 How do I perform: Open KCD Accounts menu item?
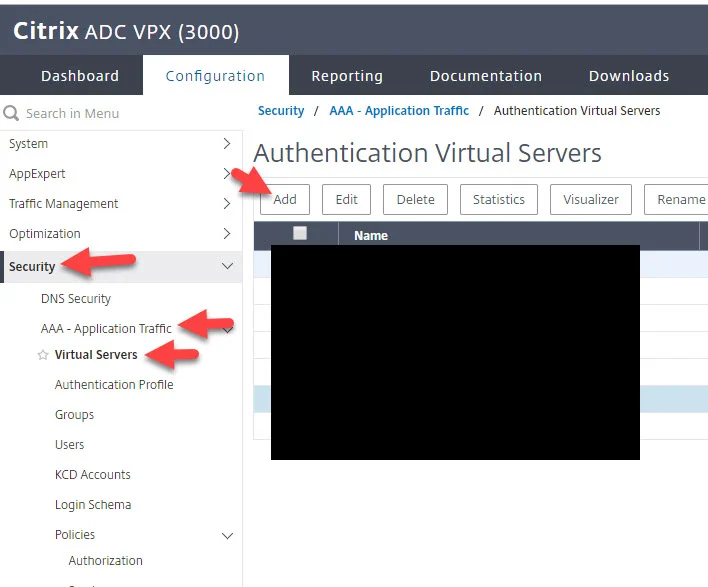(93, 475)
